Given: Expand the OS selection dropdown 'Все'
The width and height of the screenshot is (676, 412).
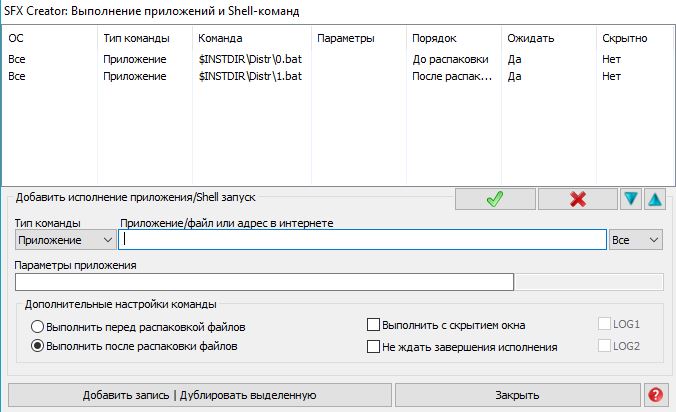Looking at the screenshot, I should 636,240.
